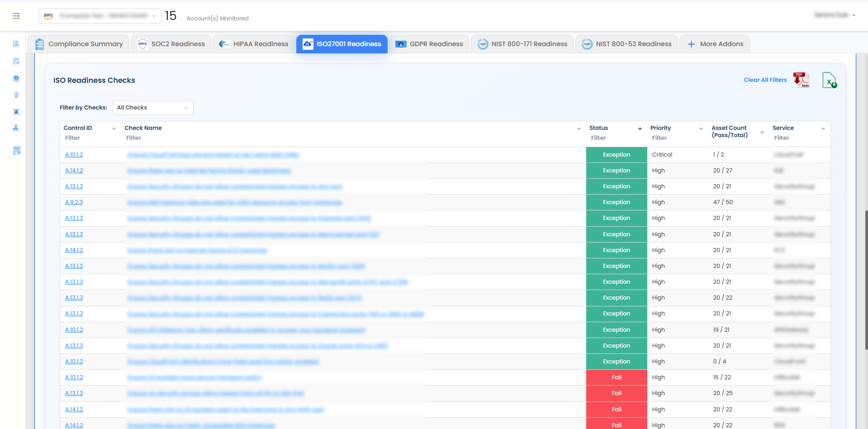Select the shield security icon in sidebar
The height and width of the screenshot is (429, 868).
[x=16, y=78]
